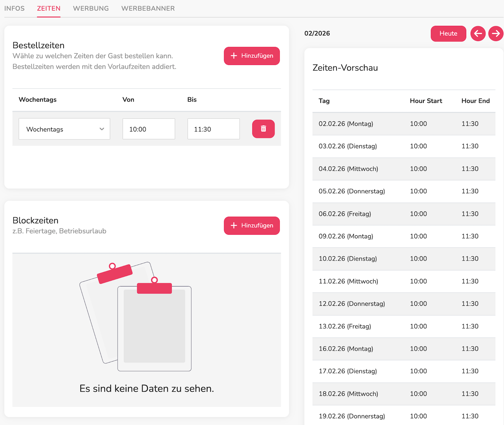The image size is (504, 425).
Task: Select row 06.02.26 (Freitag)
Action: [x=404, y=214]
